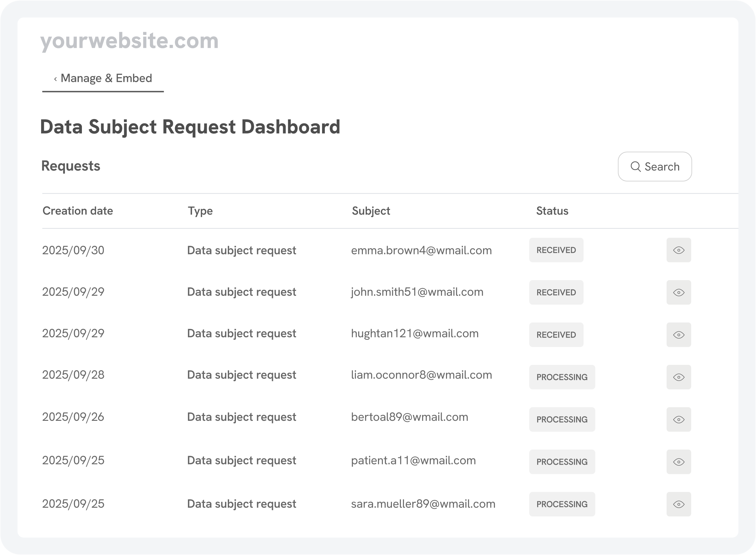Sort by Creation date column header
Viewport: 756px width, 555px height.
point(78,211)
